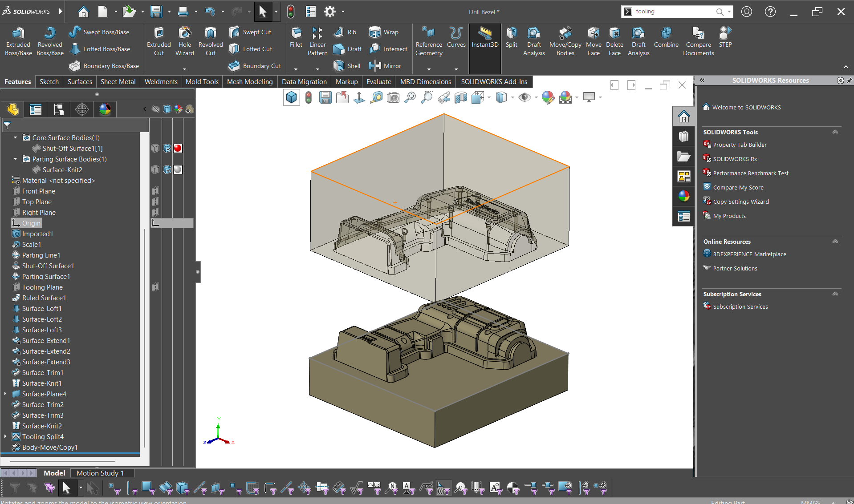Choose the Extruded Cut tool
854x504 pixels.
[x=159, y=41]
